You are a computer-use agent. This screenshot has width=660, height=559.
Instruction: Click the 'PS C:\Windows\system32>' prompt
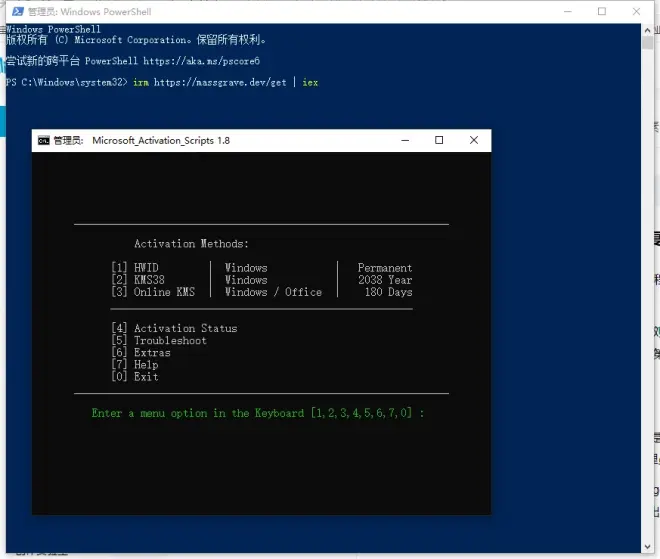tap(67, 83)
